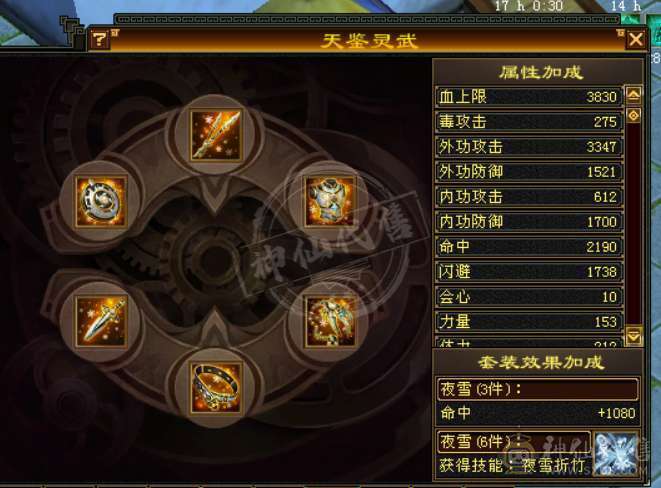Click the scrollbar up arrow in attribute list
Image resolution: width=661 pixels, height=488 pixels.
tap(634, 95)
